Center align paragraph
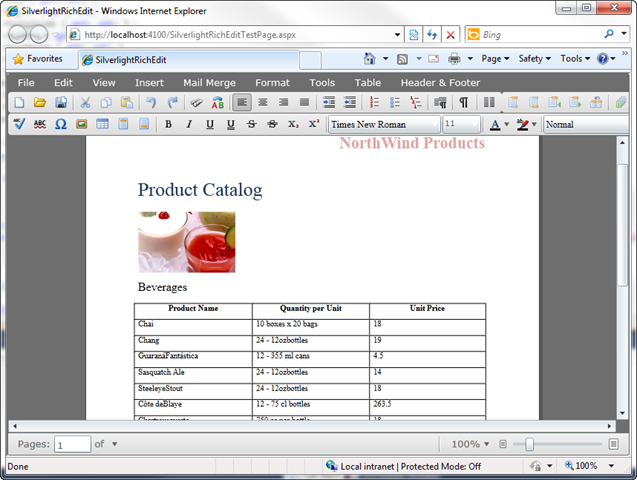This screenshot has width=637, height=480. (x=263, y=102)
